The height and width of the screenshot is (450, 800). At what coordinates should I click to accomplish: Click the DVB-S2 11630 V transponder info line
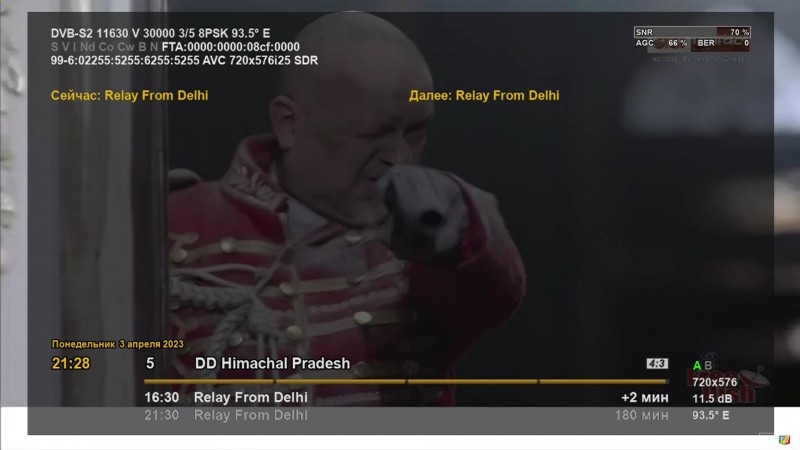pyautogui.click(x=160, y=33)
